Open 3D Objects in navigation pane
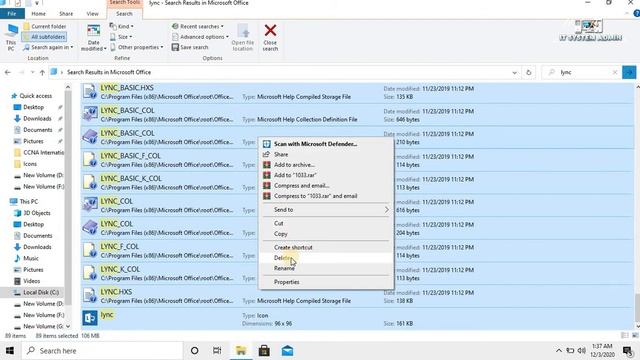The height and width of the screenshot is (360, 640). point(37,213)
